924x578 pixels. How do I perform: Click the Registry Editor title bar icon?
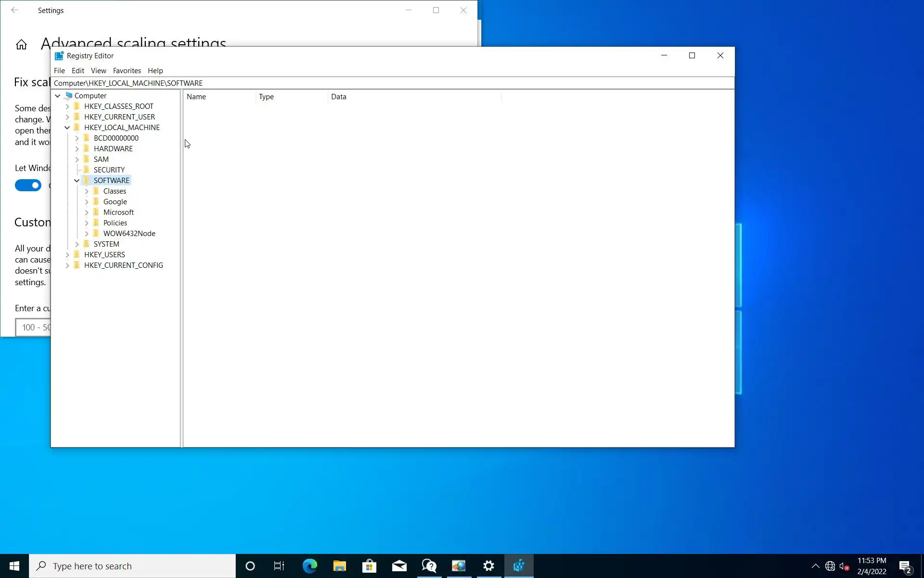[x=59, y=56]
